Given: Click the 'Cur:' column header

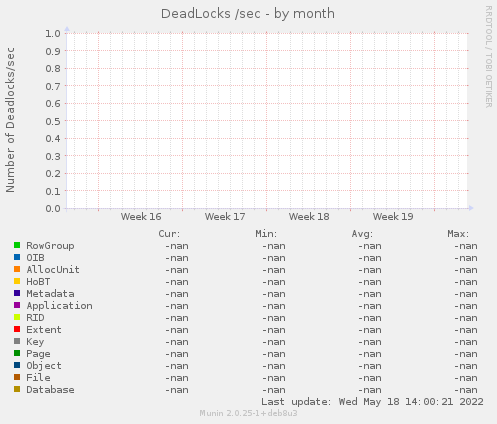Looking at the screenshot, I should [x=169, y=234].
